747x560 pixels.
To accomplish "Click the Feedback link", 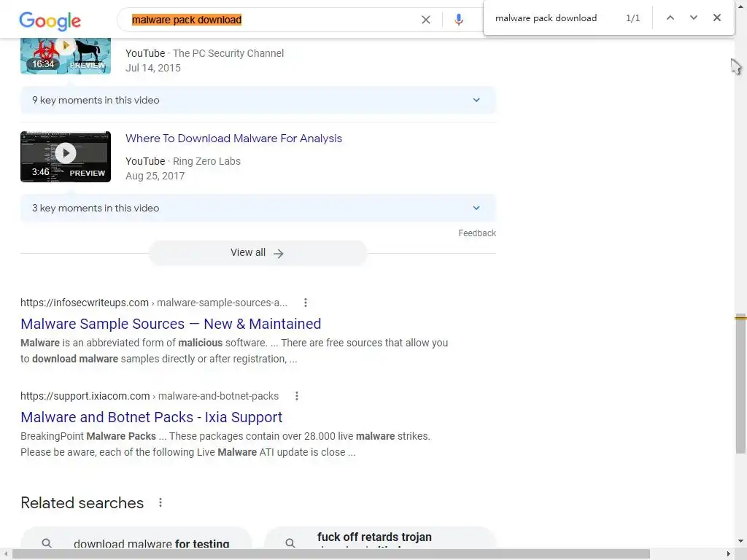I will click(477, 233).
